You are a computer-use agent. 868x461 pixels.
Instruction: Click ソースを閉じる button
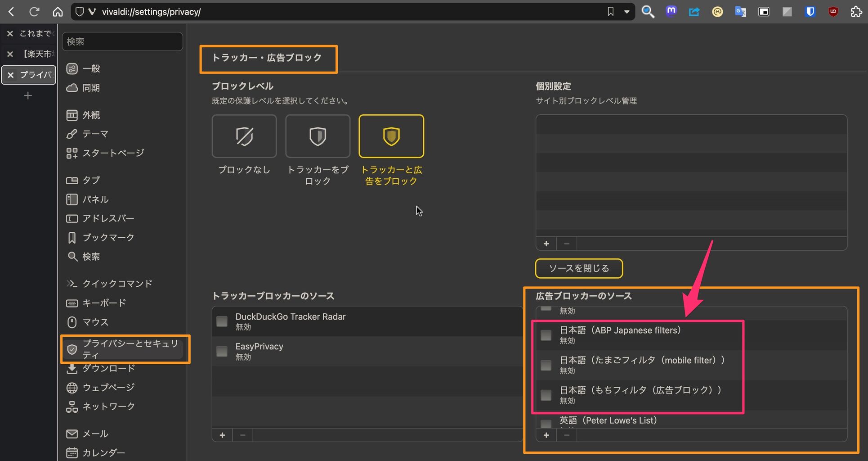[x=579, y=268]
